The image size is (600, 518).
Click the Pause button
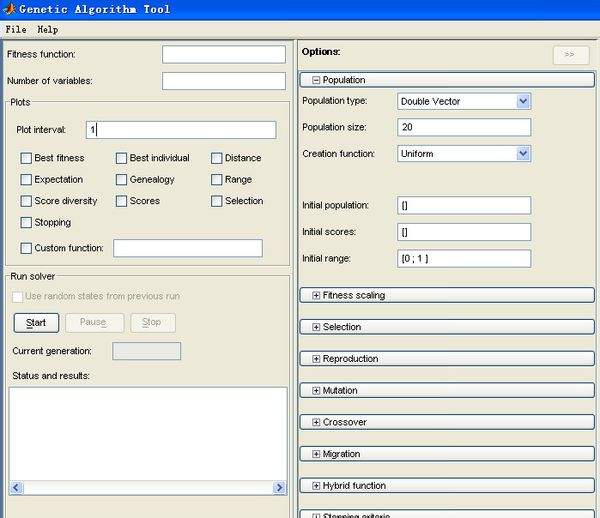tap(95, 323)
